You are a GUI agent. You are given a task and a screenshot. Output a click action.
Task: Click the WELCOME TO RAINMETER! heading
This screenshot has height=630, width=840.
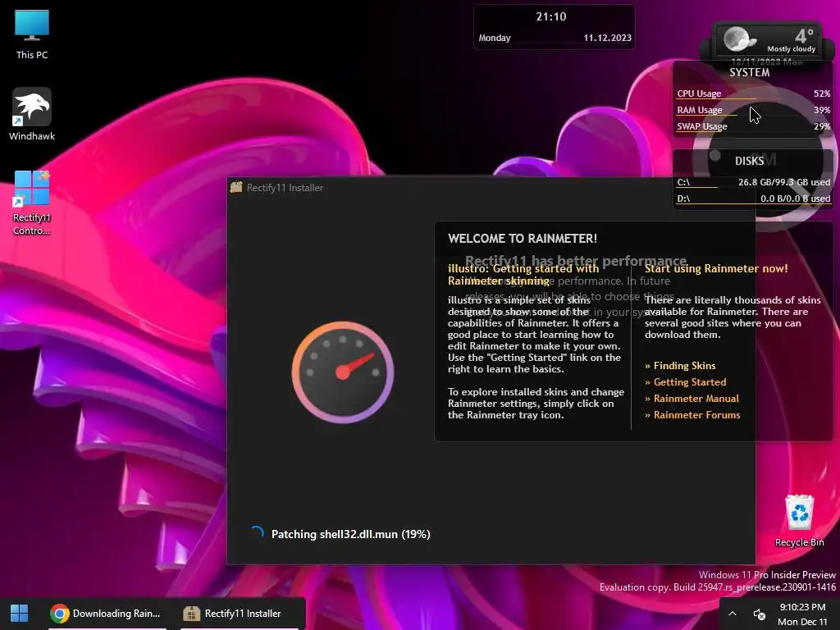coord(523,239)
